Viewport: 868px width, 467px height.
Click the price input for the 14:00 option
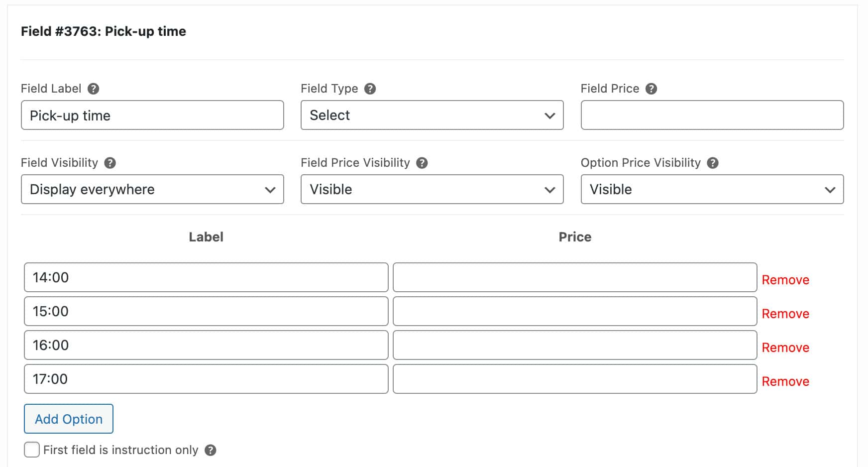pyautogui.click(x=574, y=277)
